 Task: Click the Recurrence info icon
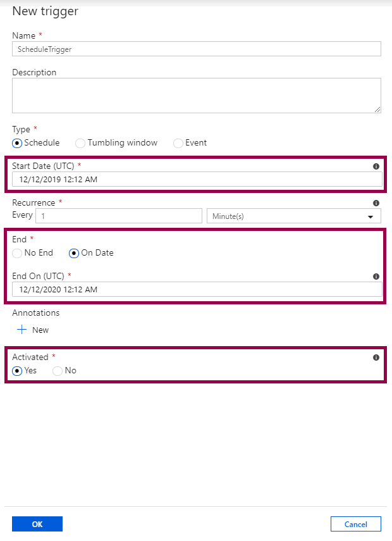376,202
